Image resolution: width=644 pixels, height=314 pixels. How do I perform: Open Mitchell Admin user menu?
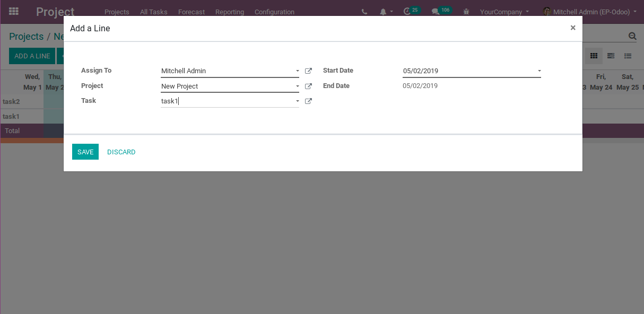tap(590, 12)
